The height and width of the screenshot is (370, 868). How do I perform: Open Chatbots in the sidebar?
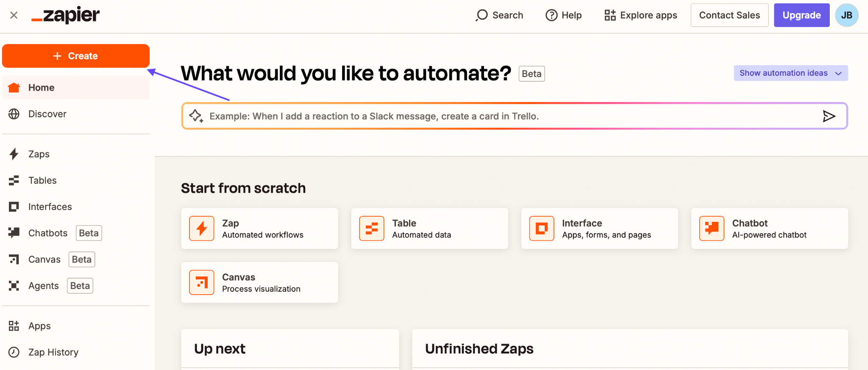coord(76,233)
